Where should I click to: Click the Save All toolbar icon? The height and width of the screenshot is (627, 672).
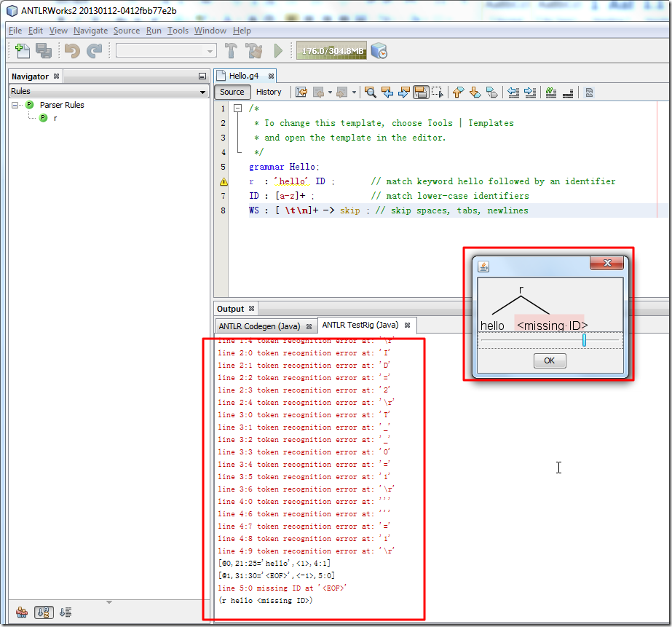(x=43, y=51)
